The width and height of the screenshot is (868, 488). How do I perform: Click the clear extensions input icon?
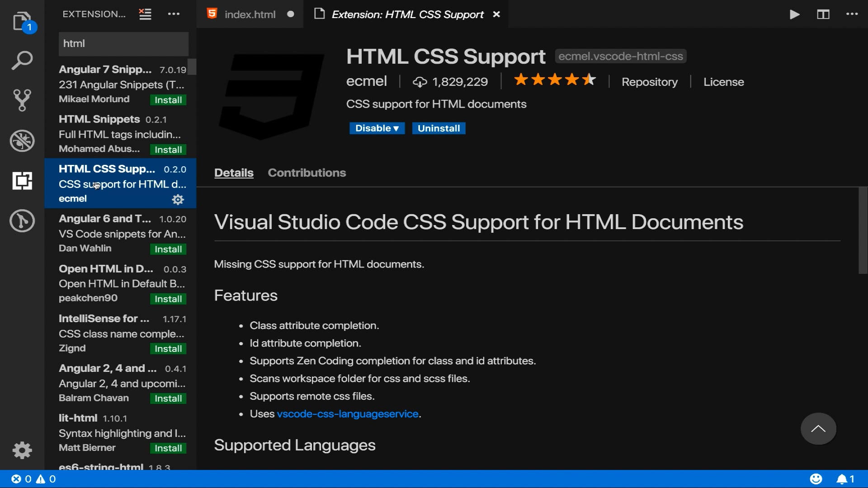[x=145, y=14]
